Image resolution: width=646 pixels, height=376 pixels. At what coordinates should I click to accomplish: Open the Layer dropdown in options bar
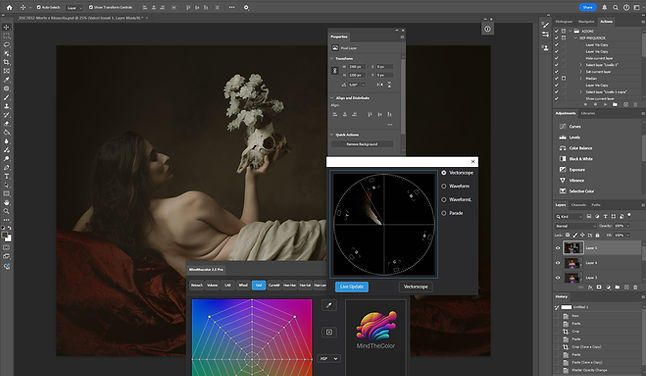pyautogui.click(x=75, y=7)
